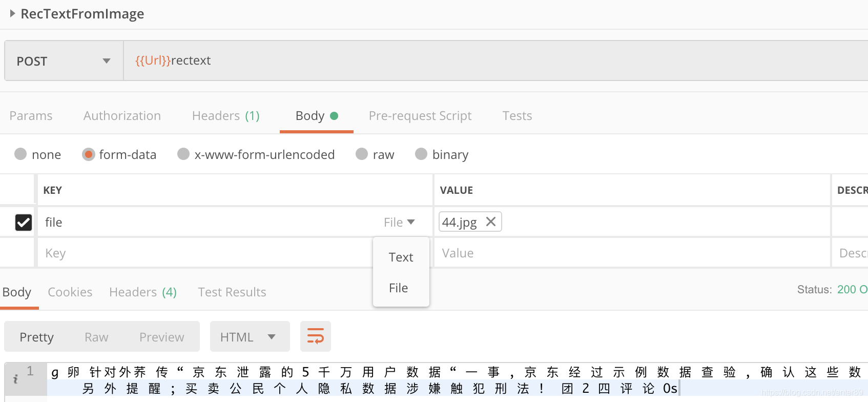Toggle the wrap lines icon

point(315,336)
